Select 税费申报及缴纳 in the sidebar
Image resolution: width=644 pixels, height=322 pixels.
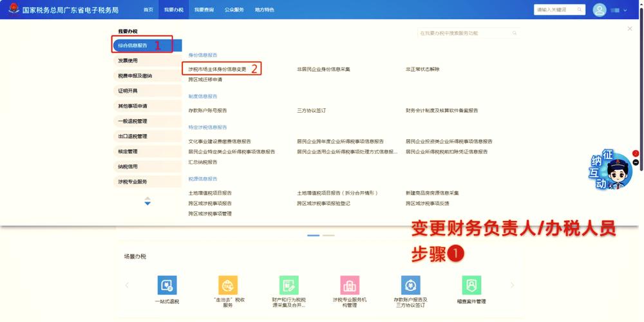[x=135, y=75]
